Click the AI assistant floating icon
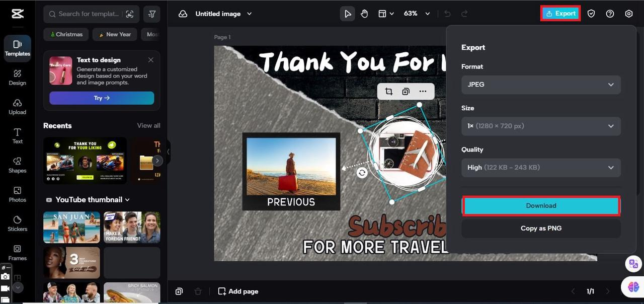 click(x=633, y=286)
